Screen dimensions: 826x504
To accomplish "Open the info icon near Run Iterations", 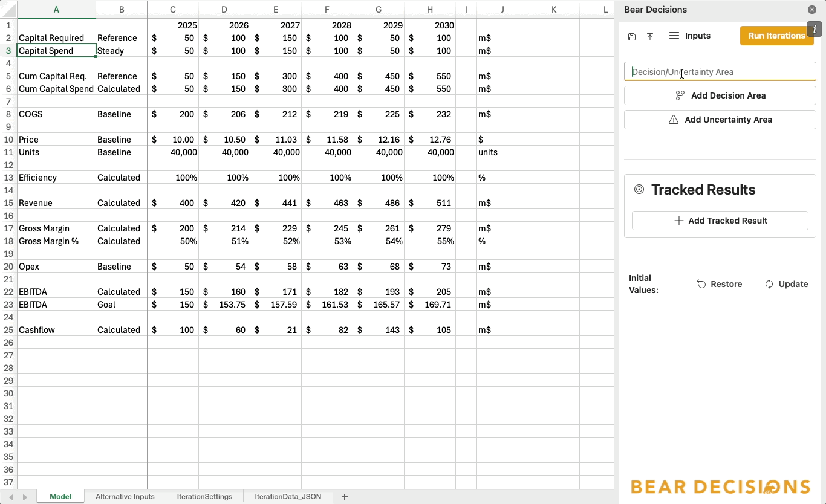I will pyautogui.click(x=815, y=28).
